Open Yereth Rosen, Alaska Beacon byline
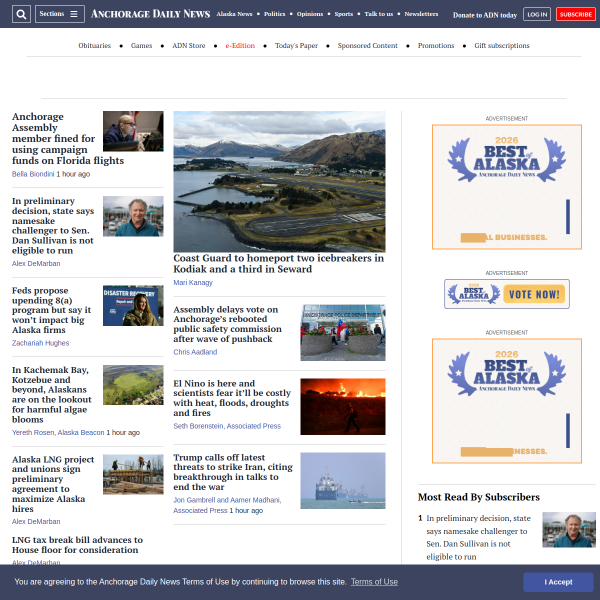The image size is (600, 600). [58, 433]
